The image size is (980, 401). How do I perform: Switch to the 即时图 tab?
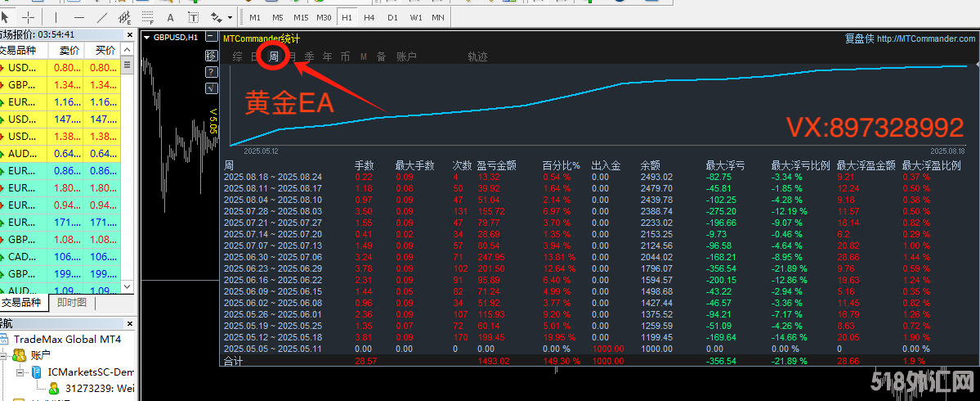72,303
